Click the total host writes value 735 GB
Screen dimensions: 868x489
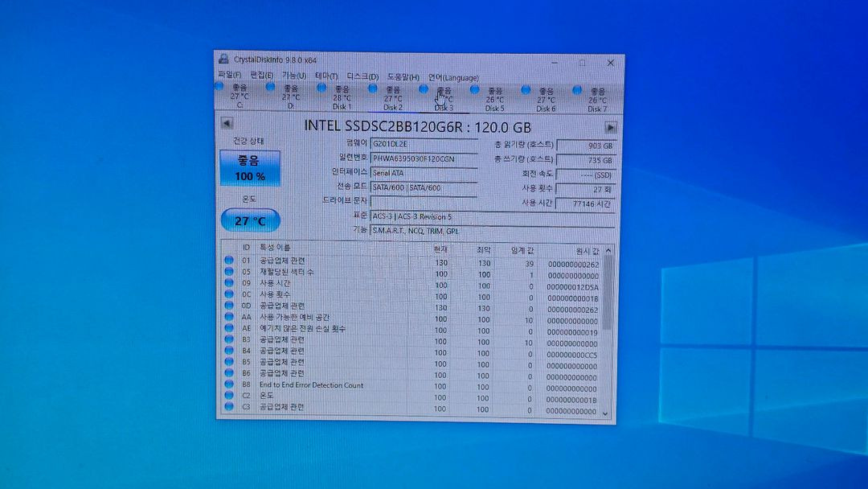point(586,161)
